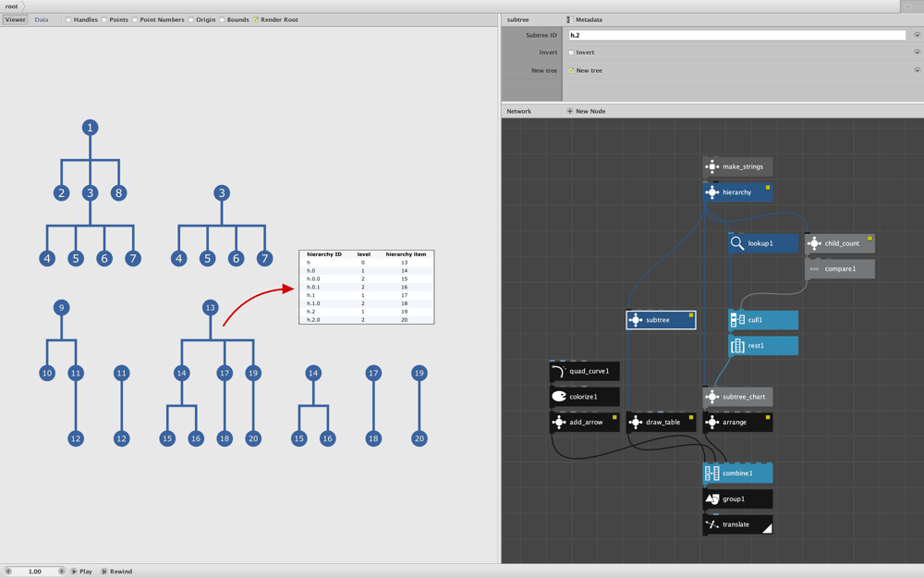Click the hierarchy node icon
Screen dimensions: 924x578
click(x=711, y=192)
